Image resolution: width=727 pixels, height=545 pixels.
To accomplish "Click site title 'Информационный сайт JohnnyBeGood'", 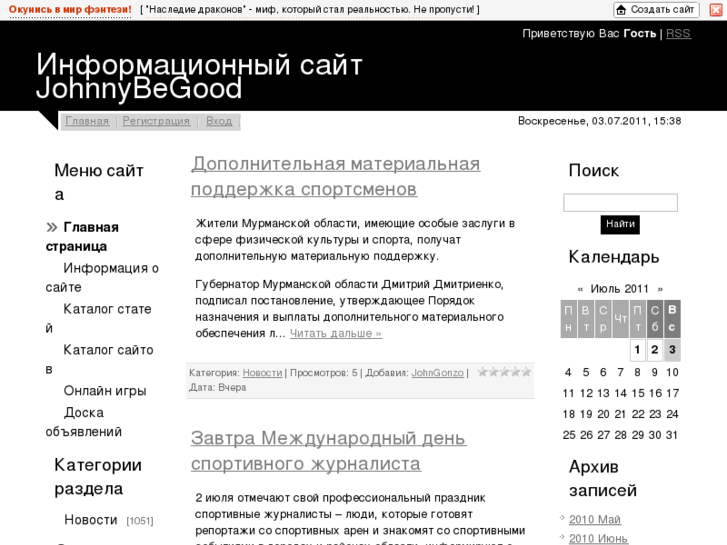I will [199, 76].
